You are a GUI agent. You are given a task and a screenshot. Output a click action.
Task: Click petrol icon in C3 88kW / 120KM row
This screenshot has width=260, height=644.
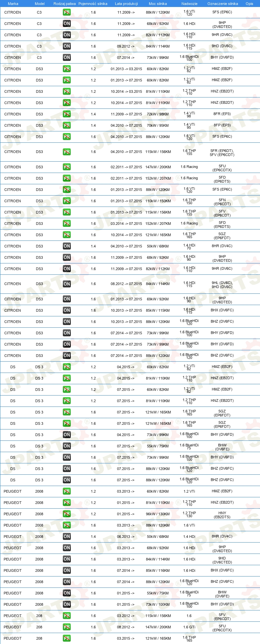pos(67,12)
